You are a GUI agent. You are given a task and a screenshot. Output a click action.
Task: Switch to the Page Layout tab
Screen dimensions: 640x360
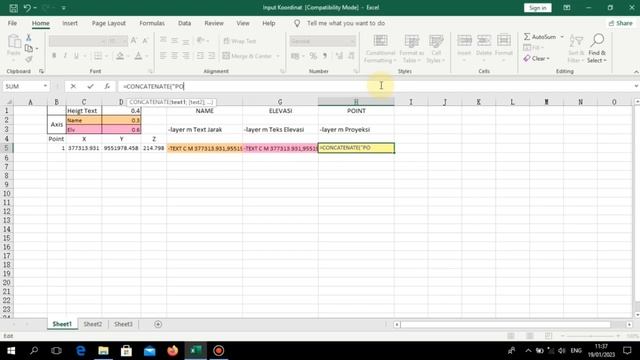coord(109,23)
